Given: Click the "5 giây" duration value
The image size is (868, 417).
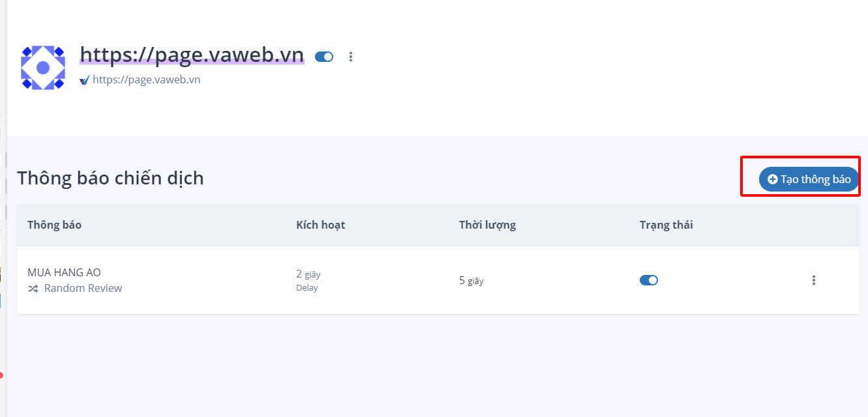Looking at the screenshot, I should (x=471, y=280).
